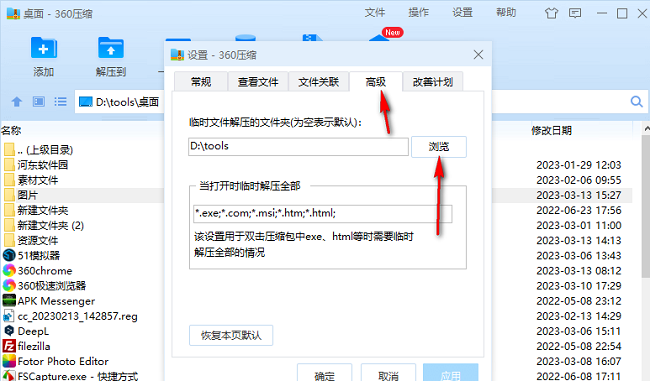This screenshot has width=650, height=381.
Task: Select the filezilla icon in file list
Action: (9, 346)
